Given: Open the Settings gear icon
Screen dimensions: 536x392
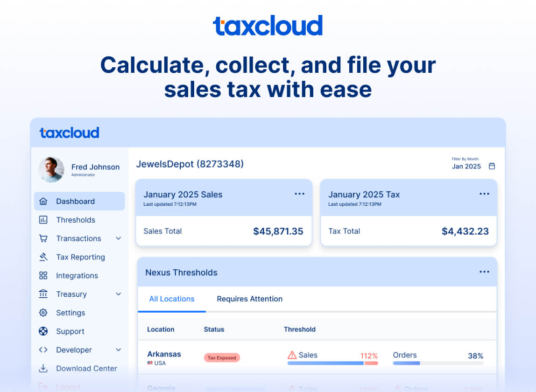Looking at the screenshot, I should click(44, 313).
